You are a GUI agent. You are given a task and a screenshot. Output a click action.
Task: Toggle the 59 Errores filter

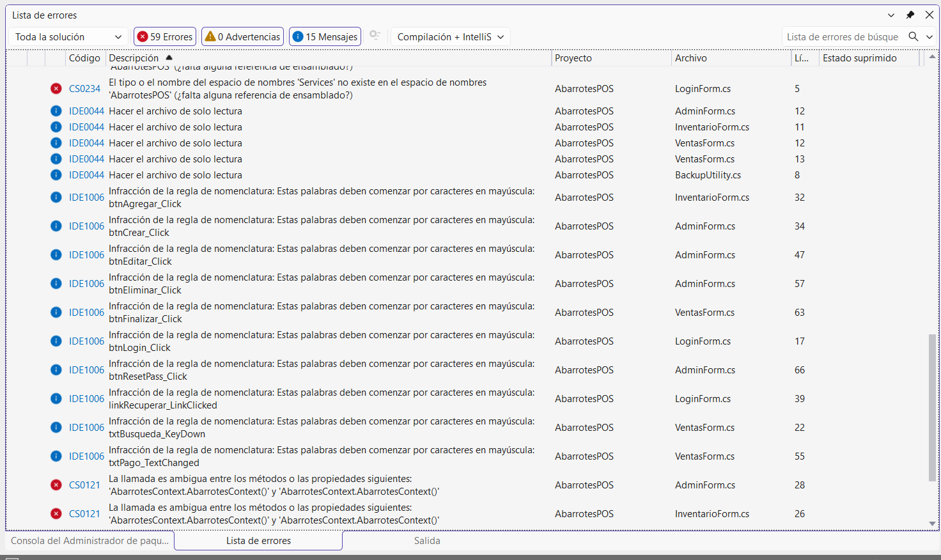pyautogui.click(x=165, y=37)
